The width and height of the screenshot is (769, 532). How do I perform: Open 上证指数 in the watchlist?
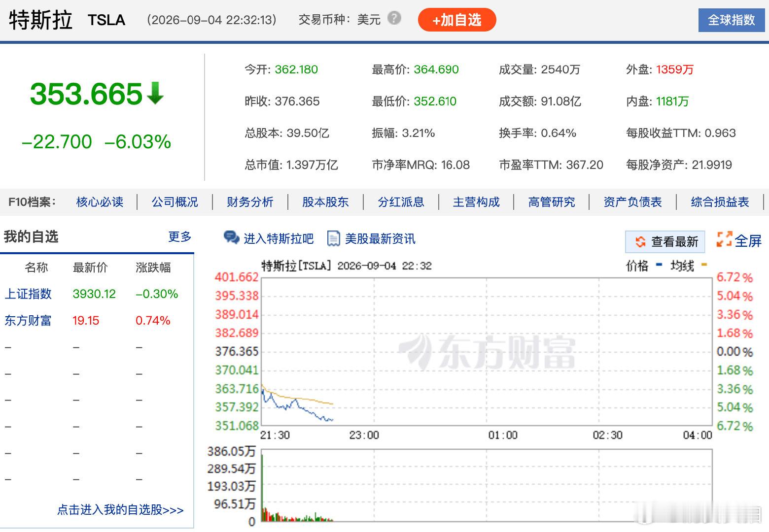coord(28,294)
